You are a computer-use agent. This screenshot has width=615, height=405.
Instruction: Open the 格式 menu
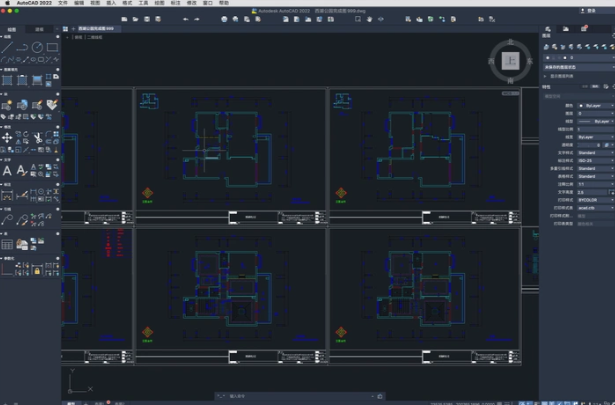[127, 3]
